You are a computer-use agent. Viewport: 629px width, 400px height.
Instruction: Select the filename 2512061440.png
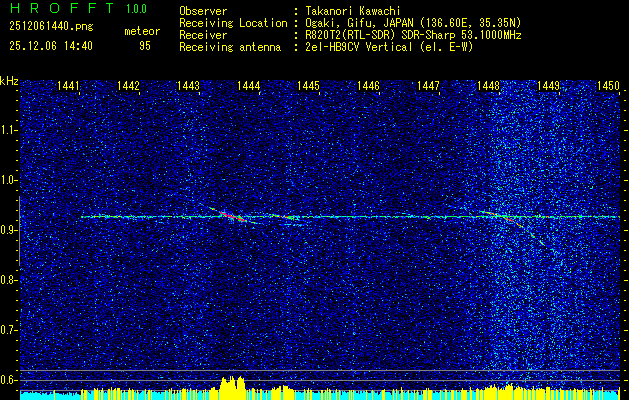click(x=51, y=27)
